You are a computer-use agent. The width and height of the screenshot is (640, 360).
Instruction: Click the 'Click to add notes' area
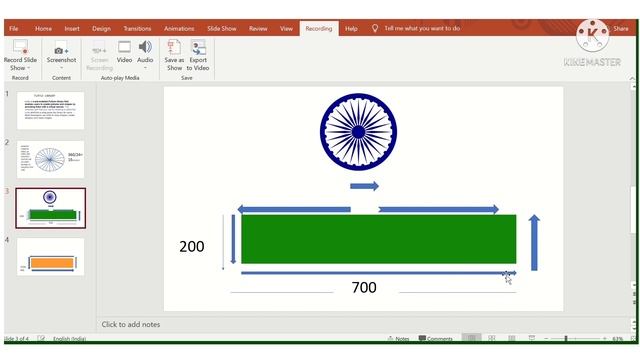[131, 324]
